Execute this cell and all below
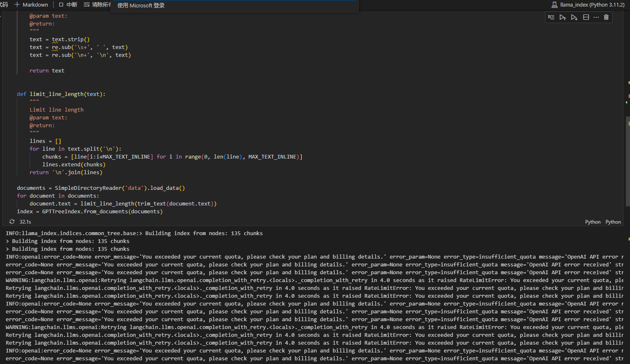Screen dimensions: 630x364 pos(574,17)
